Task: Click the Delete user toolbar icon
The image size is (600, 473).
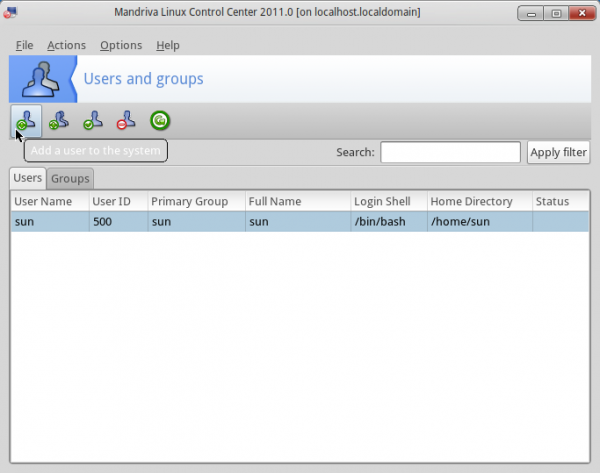Action: (126, 121)
